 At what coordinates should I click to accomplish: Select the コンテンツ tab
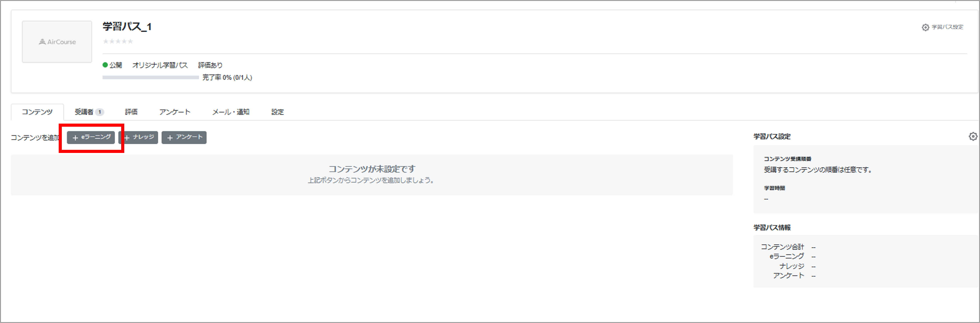[x=37, y=112]
